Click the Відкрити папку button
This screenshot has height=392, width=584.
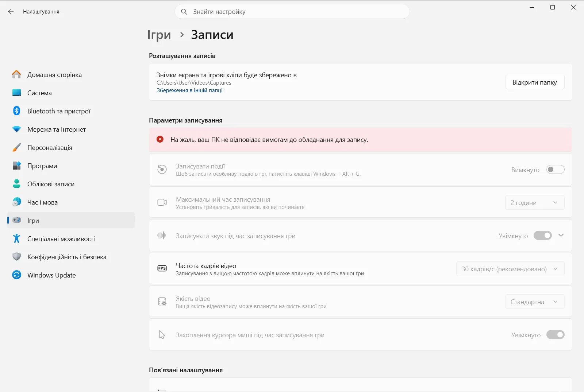coord(535,82)
